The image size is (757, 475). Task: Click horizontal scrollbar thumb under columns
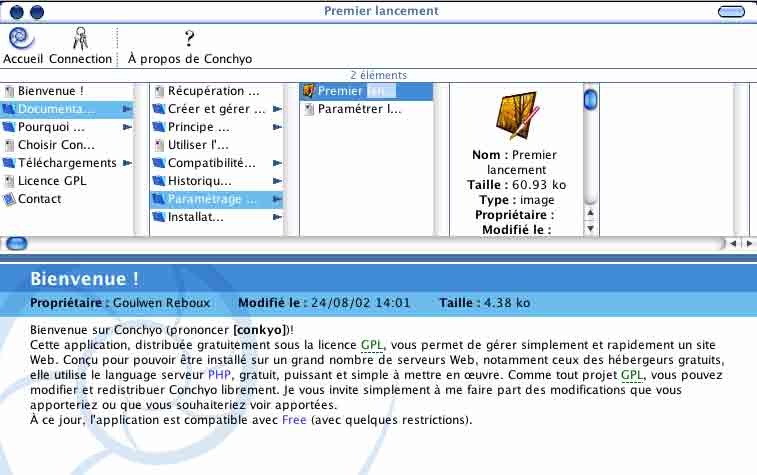click(17, 243)
